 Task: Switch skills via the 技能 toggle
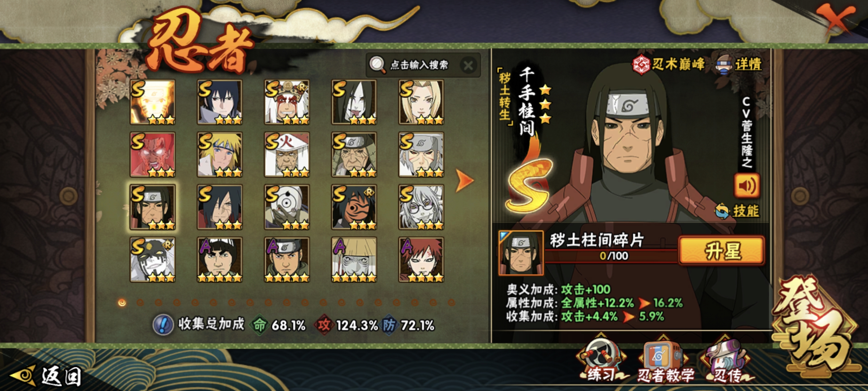(x=738, y=211)
